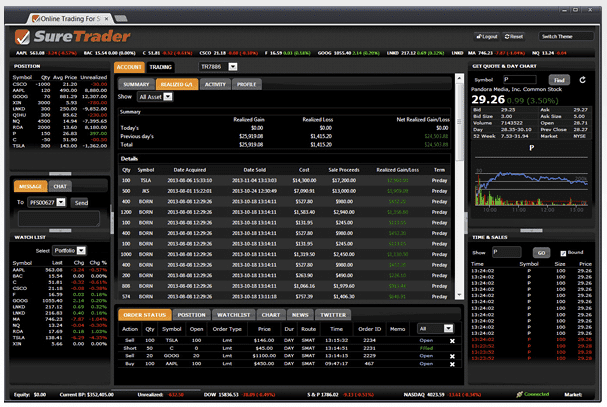Switch to the Trading tab
Viewport: 607px width, 407px height.
point(161,67)
